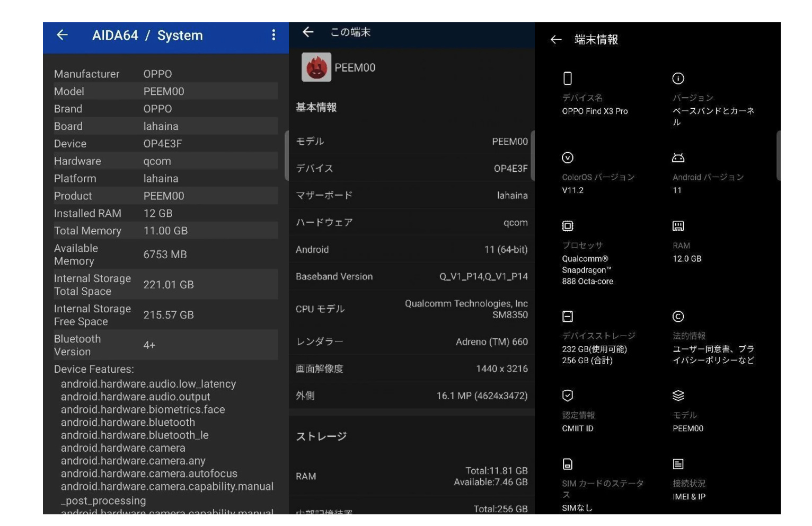
Task: Select 基本情報 section heading
Action: [316, 108]
